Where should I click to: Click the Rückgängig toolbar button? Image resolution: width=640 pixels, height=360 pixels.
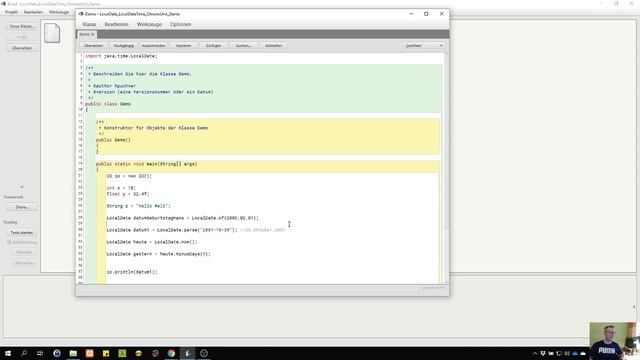click(124, 46)
